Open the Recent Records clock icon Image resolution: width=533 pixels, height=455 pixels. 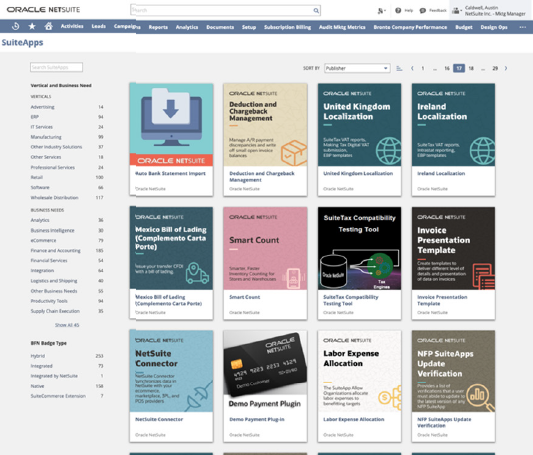15,26
